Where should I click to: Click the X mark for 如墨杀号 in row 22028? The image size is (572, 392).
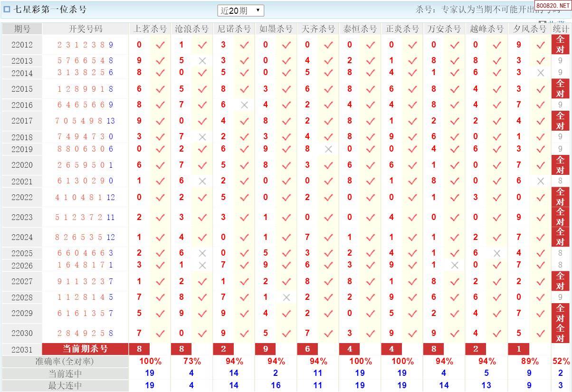pyautogui.click(x=286, y=297)
